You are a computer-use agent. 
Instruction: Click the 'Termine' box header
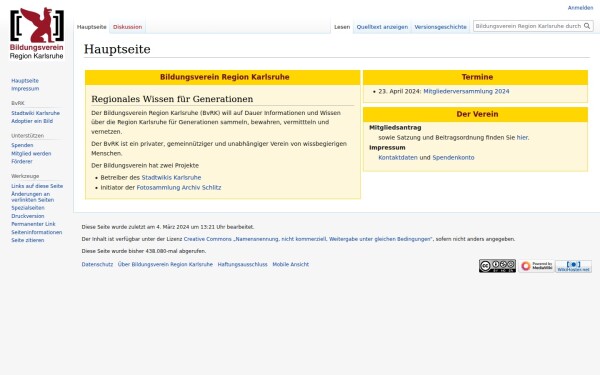tap(477, 77)
